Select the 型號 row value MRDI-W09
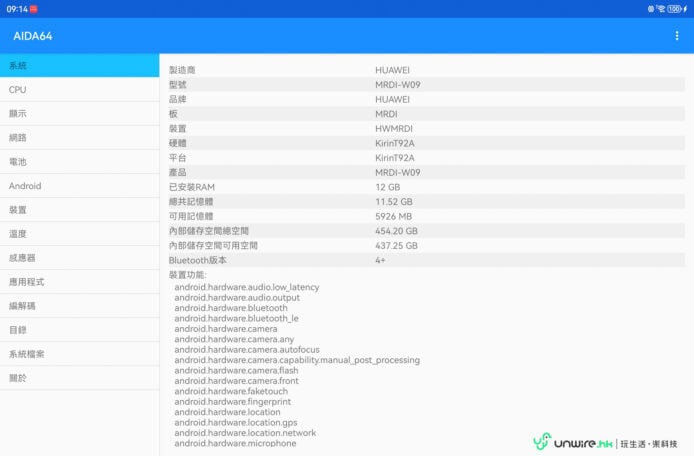694x456 pixels. coord(397,85)
